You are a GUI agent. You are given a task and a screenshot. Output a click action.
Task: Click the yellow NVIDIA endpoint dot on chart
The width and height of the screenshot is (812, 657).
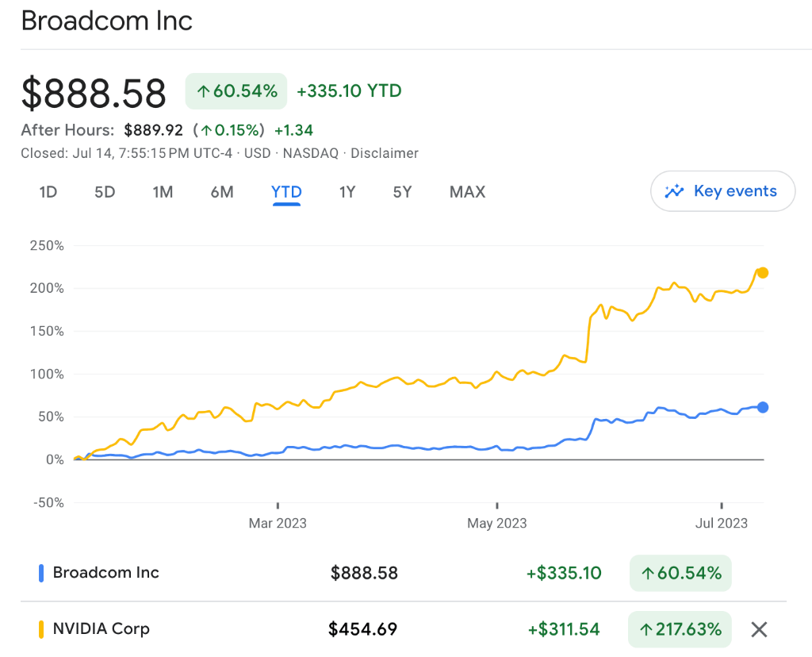click(x=763, y=273)
